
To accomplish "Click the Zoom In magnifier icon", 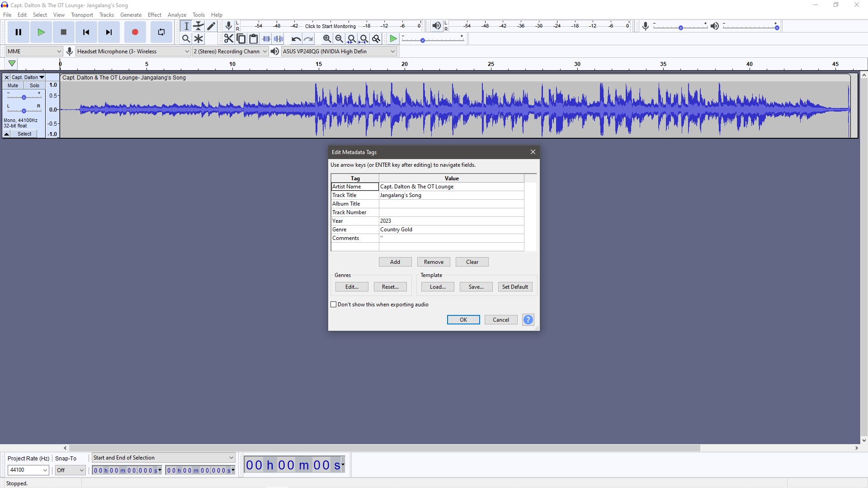I will tap(327, 39).
